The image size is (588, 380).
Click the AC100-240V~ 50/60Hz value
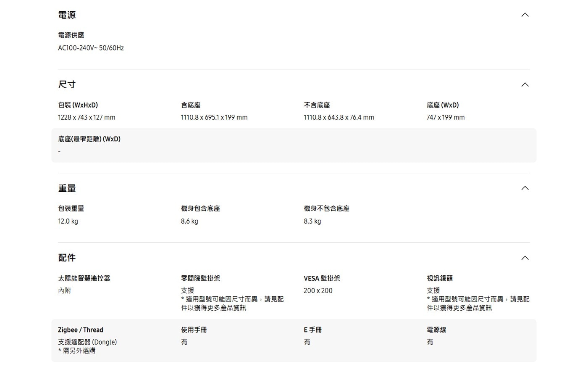point(91,48)
